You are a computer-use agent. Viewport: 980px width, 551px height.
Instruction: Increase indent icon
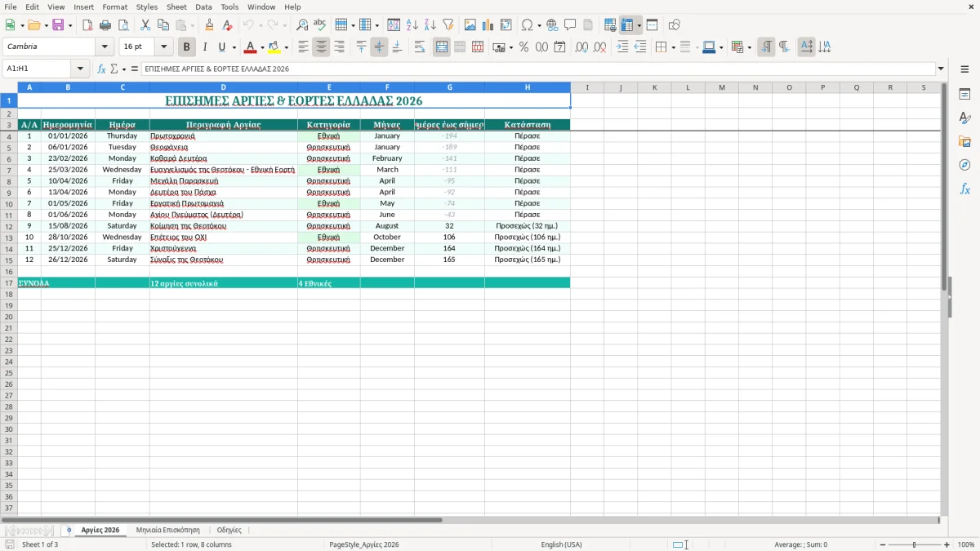(x=622, y=47)
